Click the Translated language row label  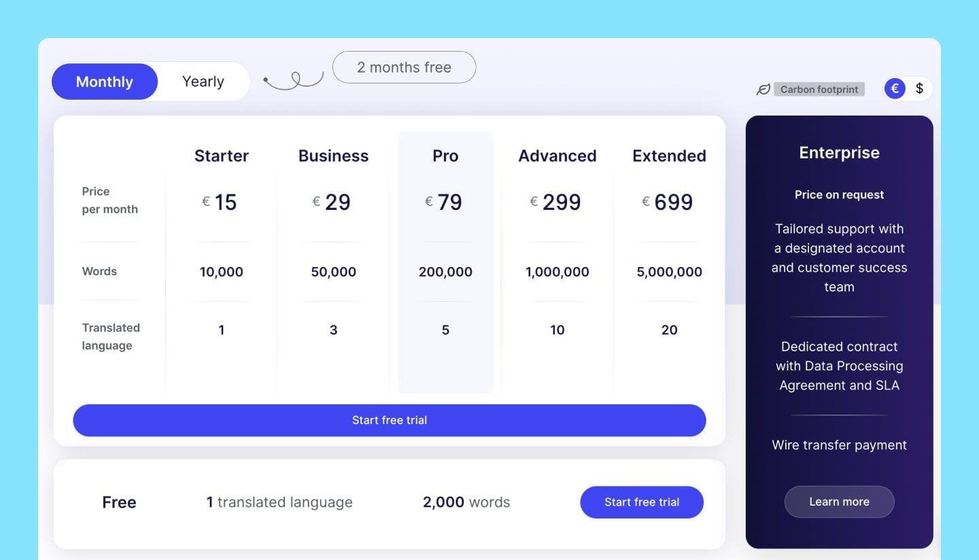(111, 336)
